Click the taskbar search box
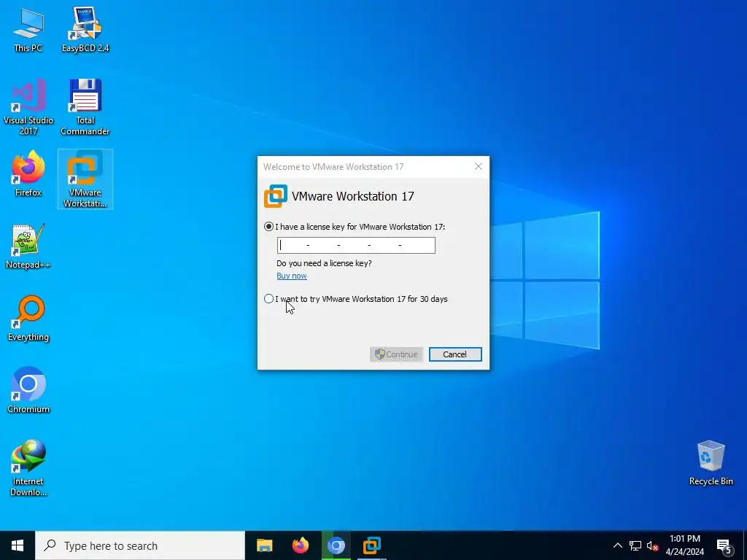Viewport: 747px width, 560px height. (140, 545)
